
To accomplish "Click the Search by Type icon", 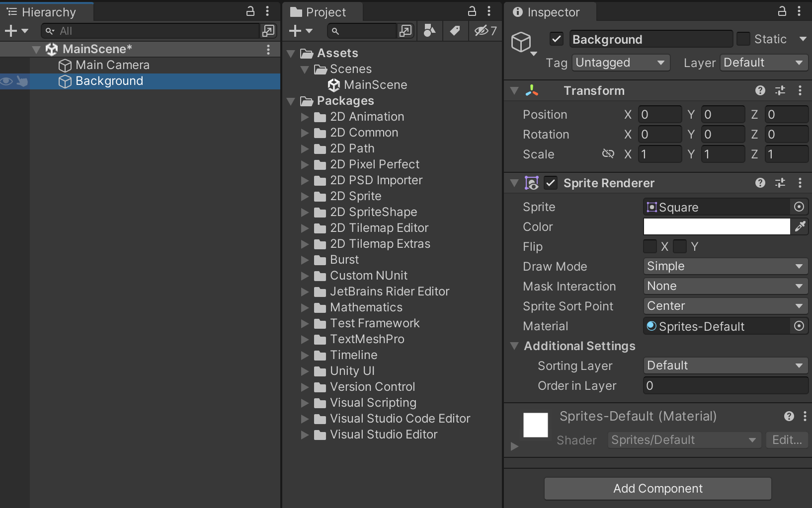I will tap(430, 31).
